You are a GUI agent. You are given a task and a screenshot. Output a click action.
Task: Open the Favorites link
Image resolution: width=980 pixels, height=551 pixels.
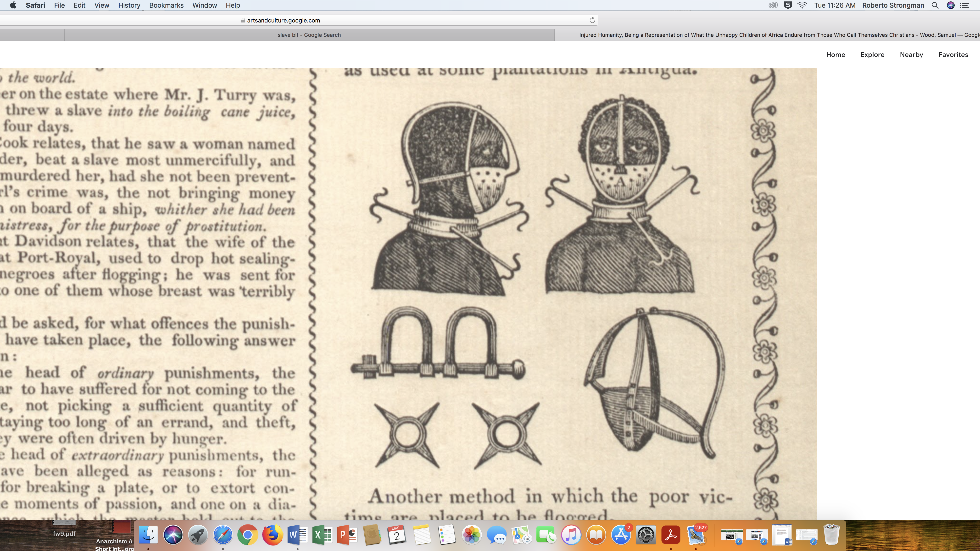[953, 54]
